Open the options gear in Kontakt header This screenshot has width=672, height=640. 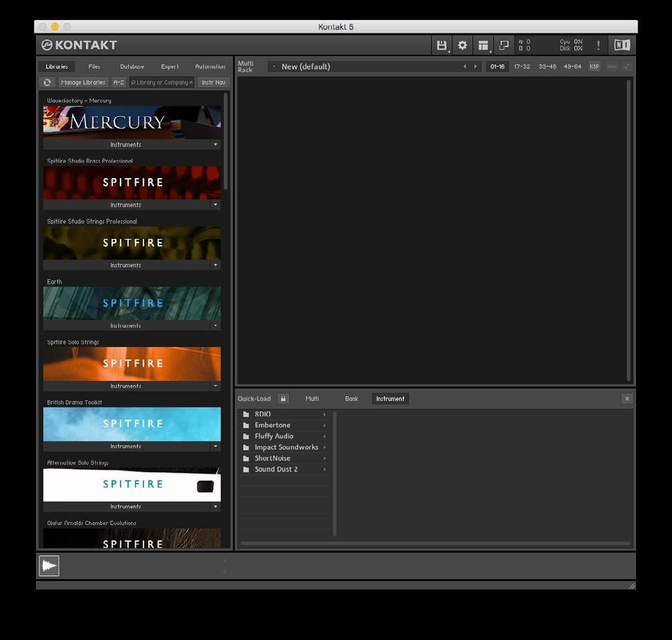[462, 45]
